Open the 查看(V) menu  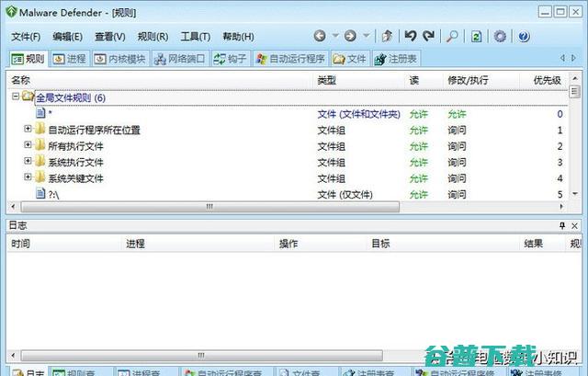(110, 37)
